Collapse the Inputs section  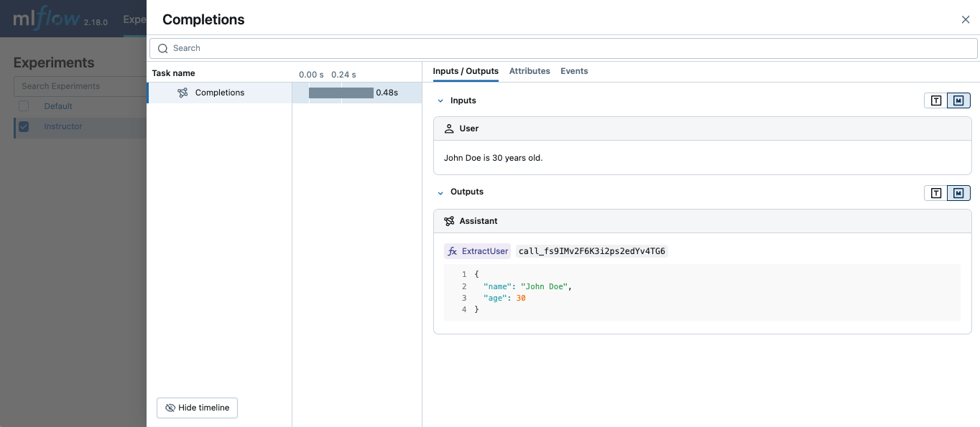[x=440, y=100]
